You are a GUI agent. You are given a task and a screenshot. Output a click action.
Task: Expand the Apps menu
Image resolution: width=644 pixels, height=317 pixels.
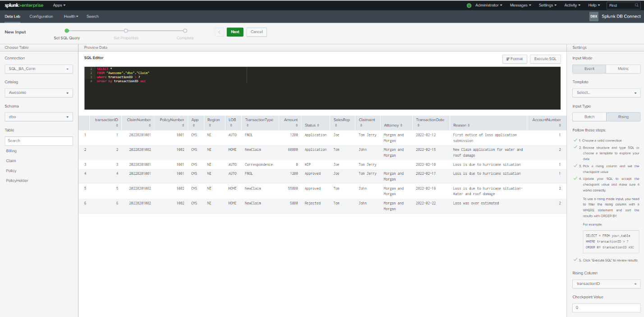click(x=59, y=5)
